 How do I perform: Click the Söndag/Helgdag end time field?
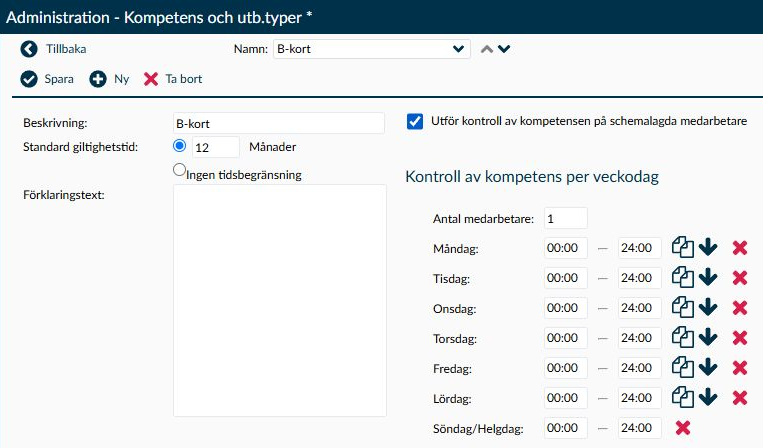point(640,428)
